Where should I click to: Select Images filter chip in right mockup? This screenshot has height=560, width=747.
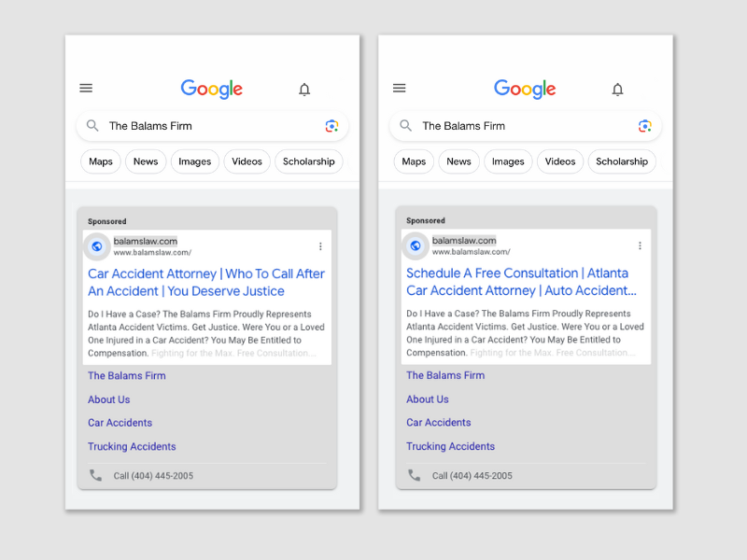coord(508,161)
